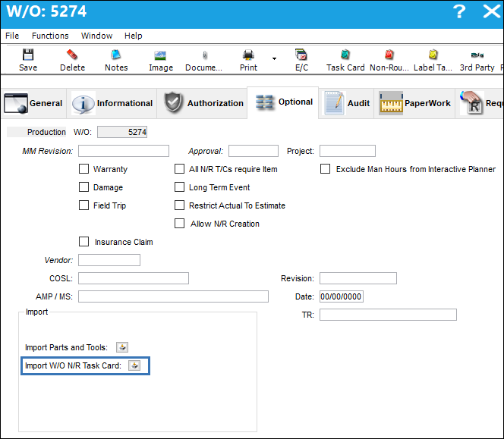The width and height of the screenshot is (504, 439).
Task: Click the W/O number field
Action: (122, 132)
